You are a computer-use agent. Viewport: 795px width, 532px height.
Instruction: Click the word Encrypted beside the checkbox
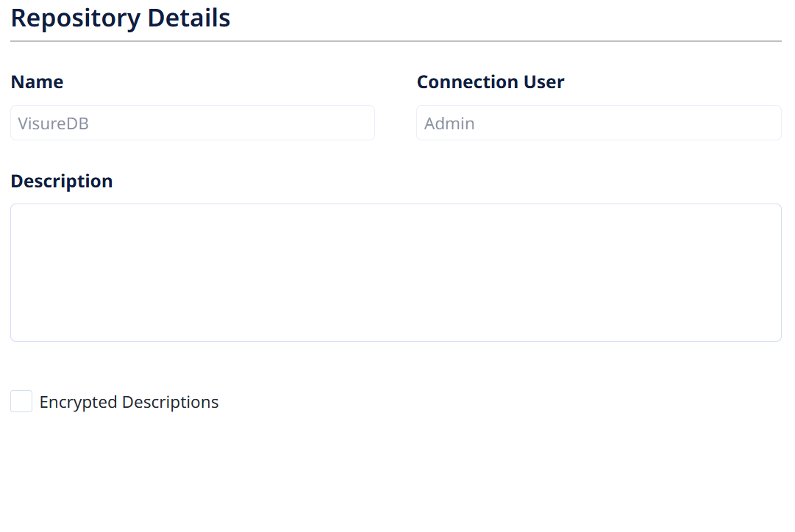pos(78,402)
